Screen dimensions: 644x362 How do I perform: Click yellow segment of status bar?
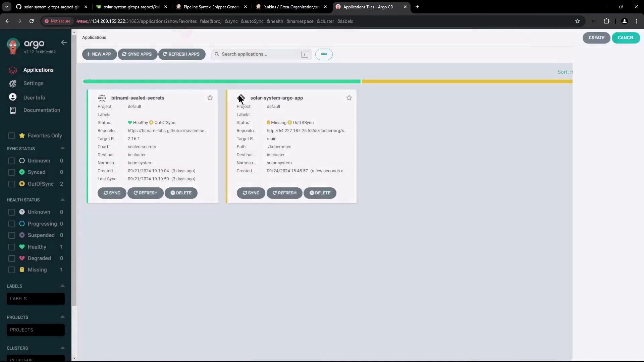coord(466,81)
